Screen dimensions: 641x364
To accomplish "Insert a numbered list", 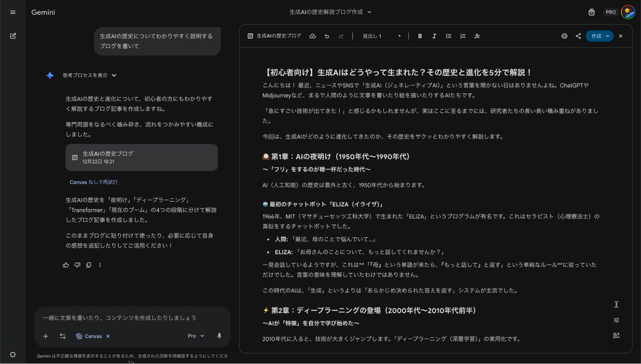I will point(462,36).
